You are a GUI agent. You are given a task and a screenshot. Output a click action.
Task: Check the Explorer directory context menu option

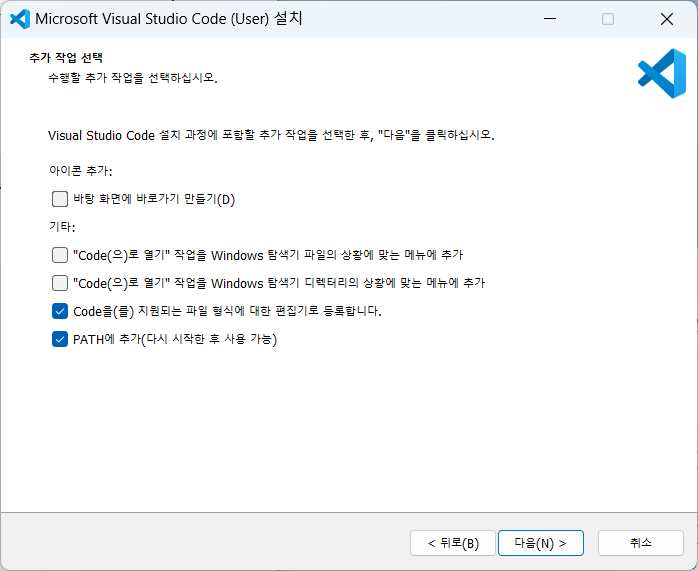pyautogui.click(x=60, y=283)
